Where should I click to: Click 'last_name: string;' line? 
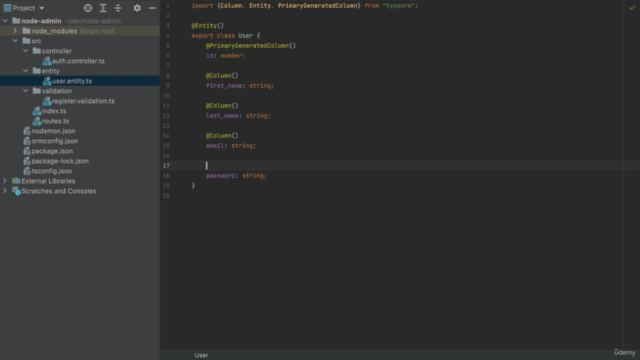238,116
